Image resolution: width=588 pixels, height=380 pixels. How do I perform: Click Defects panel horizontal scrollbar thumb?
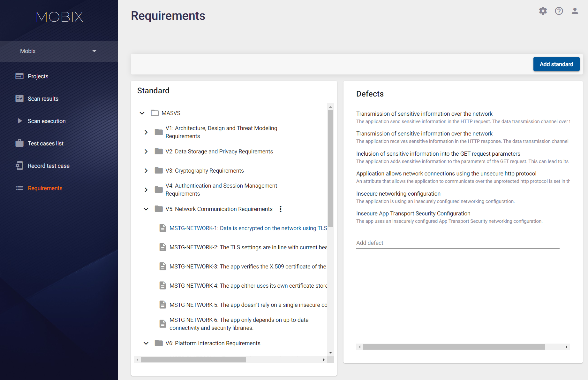454,347
